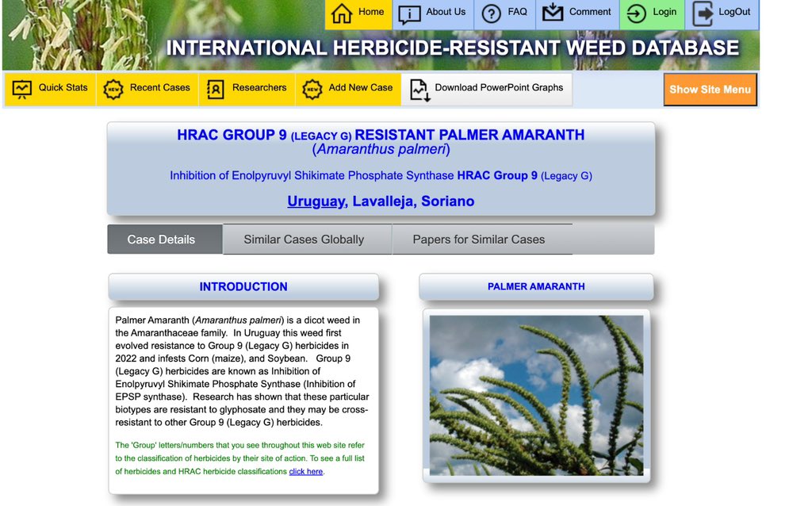Open Quick Stats
Viewport: 812px width, 506px height.
tap(50, 89)
